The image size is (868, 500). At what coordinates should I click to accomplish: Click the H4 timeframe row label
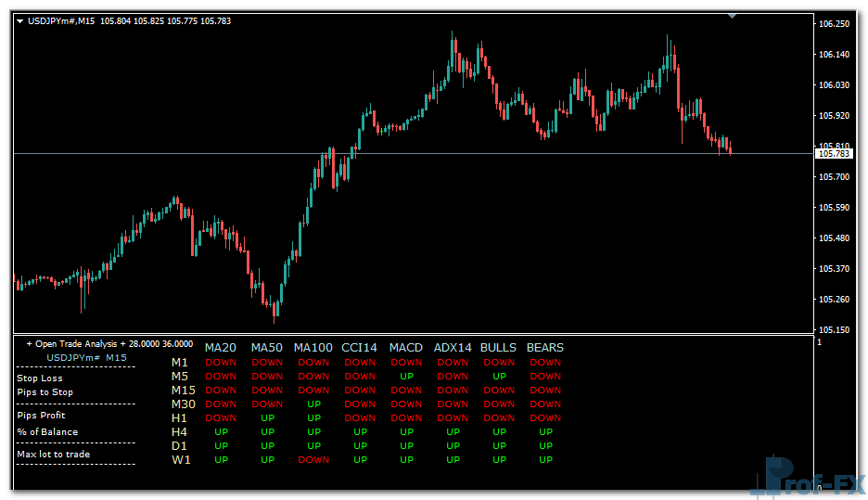180,432
